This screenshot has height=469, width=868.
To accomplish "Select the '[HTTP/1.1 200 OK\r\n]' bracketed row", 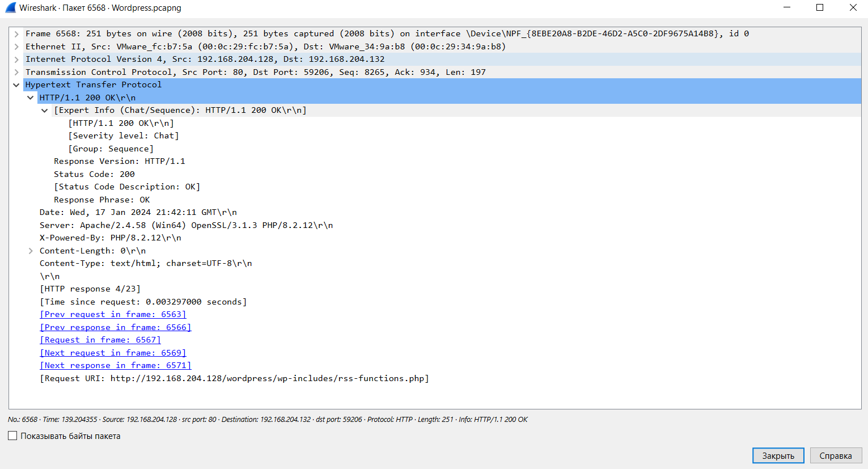I will tap(121, 123).
